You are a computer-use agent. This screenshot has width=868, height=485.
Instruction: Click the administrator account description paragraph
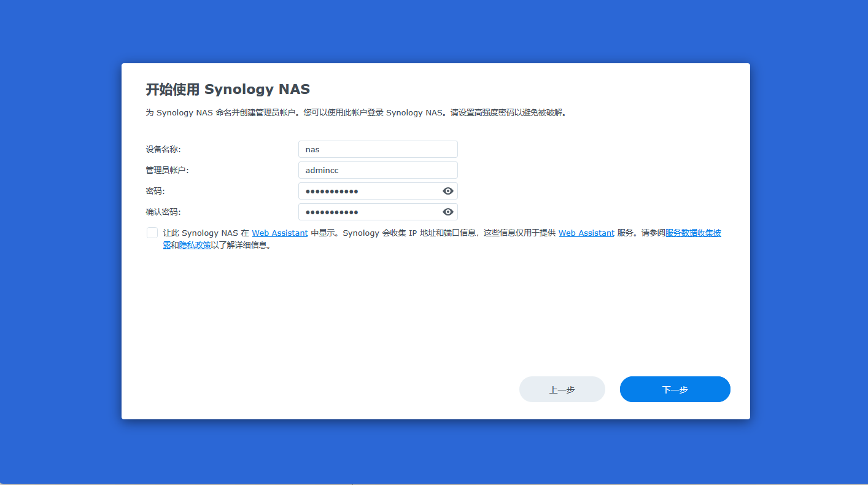[x=355, y=113]
